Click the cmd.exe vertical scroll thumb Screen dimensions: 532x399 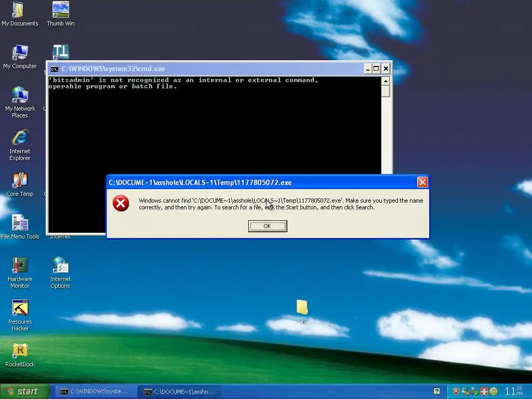pos(385,91)
